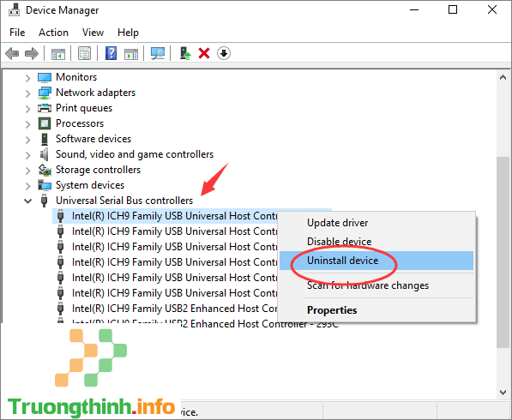Click Scan for hardware changes monitor icon

click(x=158, y=53)
